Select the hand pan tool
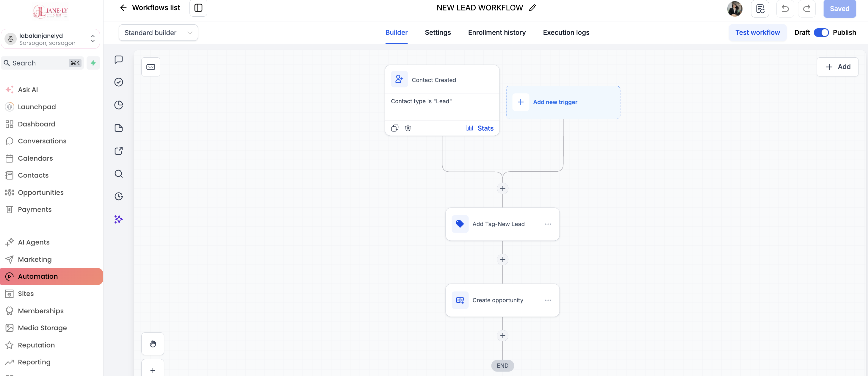This screenshot has width=868, height=376. [x=153, y=344]
